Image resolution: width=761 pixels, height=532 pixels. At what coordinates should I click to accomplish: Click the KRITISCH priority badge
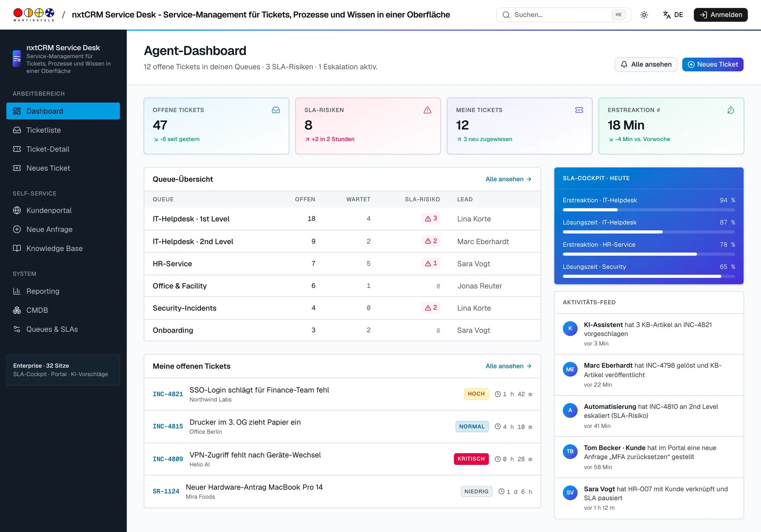(x=471, y=459)
